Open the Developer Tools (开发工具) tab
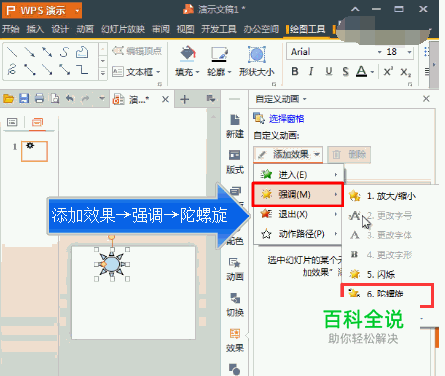 click(219, 29)
